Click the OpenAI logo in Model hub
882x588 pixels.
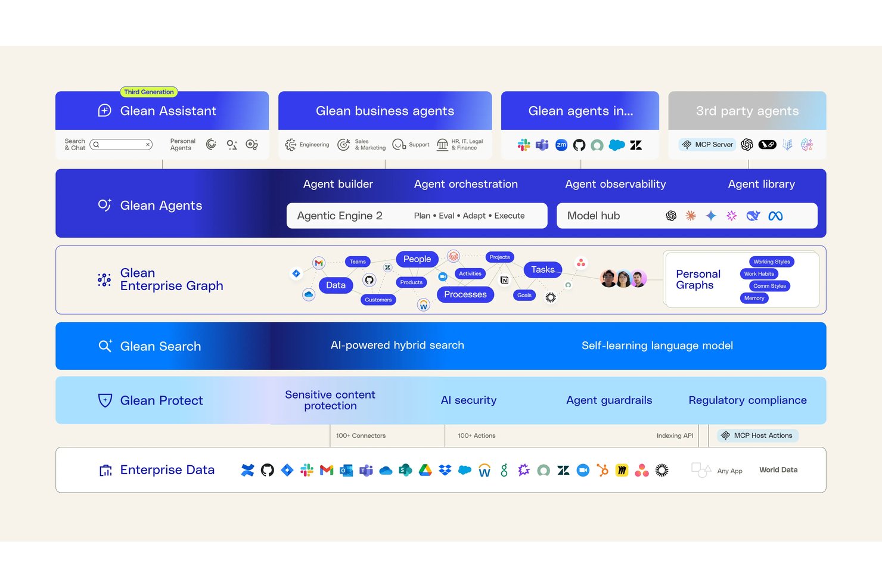[x=671, y=216]
